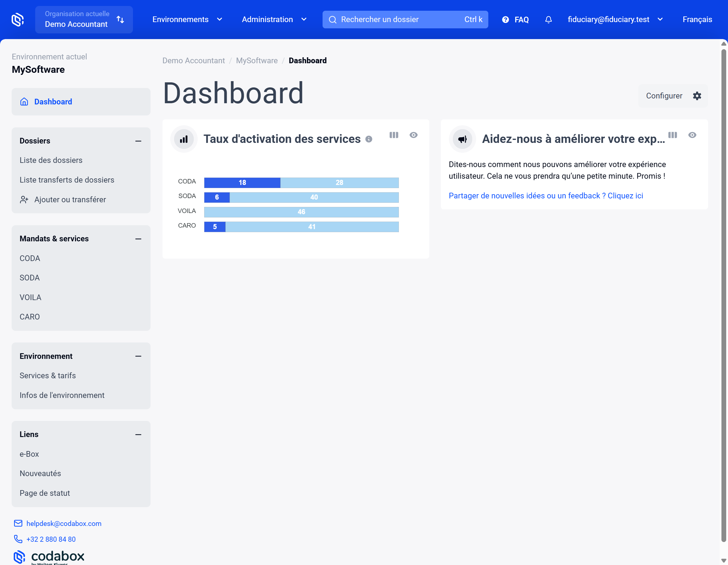Viewport: 728px width, 565px height.
Task: Click the dark blue CODA bar showing 18
Action: tap(242, 183)
